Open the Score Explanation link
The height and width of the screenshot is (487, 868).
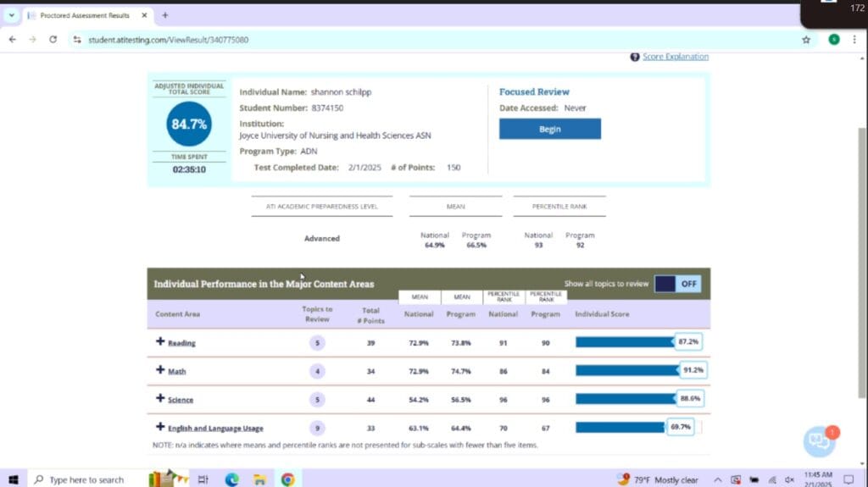[x=675, y=57]
